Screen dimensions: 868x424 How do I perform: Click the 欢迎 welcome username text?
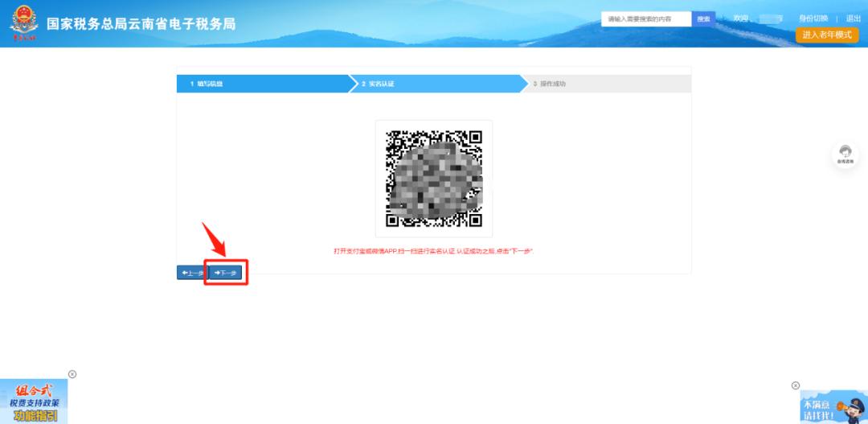pos(758,19)
